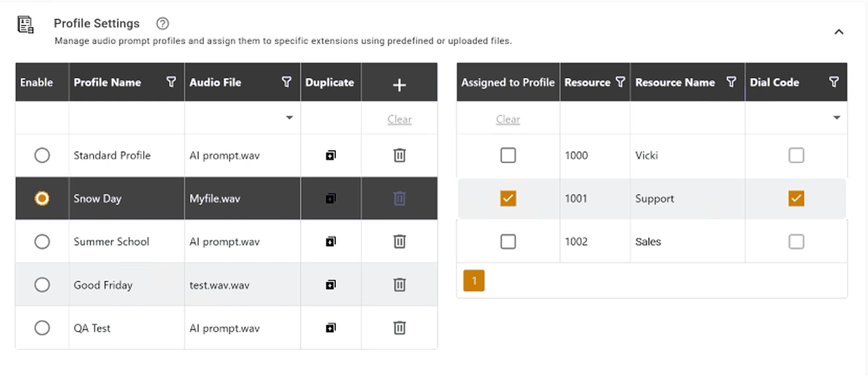Delete the Good Friday profile

[x=399, y=285]
